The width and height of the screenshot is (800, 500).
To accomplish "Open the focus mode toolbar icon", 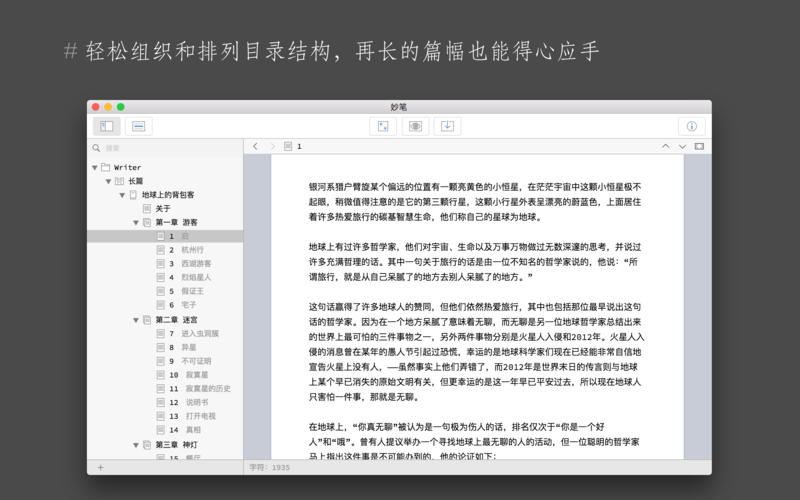I will coord(383,126).
